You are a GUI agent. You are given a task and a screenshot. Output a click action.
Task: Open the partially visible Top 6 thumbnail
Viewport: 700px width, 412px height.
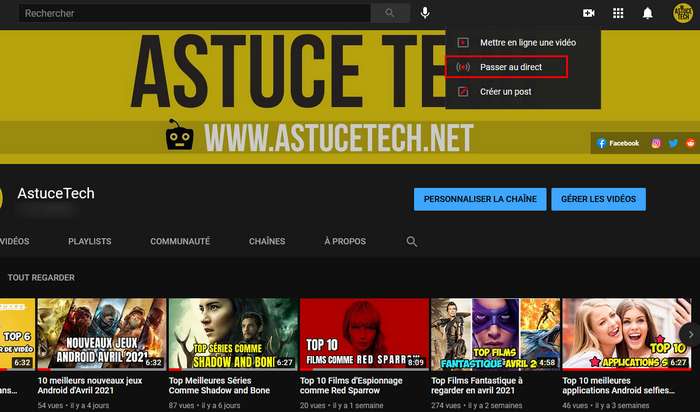pos(17,334)
